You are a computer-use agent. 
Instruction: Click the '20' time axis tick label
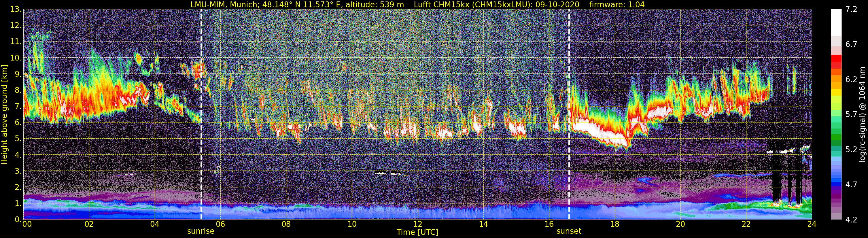680,224
